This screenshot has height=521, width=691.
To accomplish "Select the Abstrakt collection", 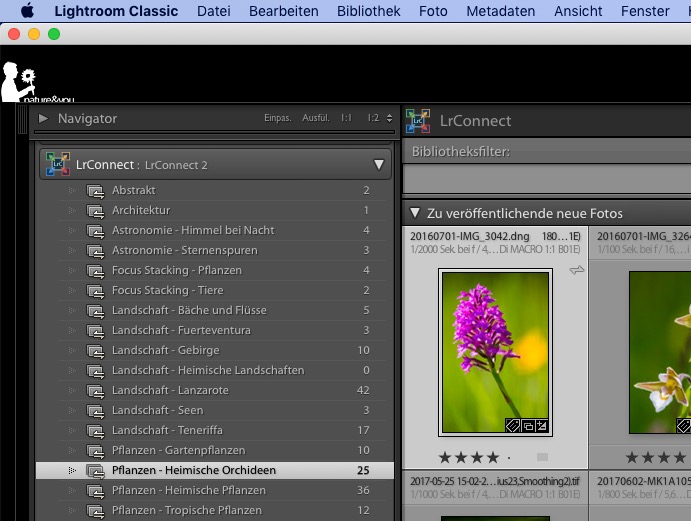I will point(214,190).
